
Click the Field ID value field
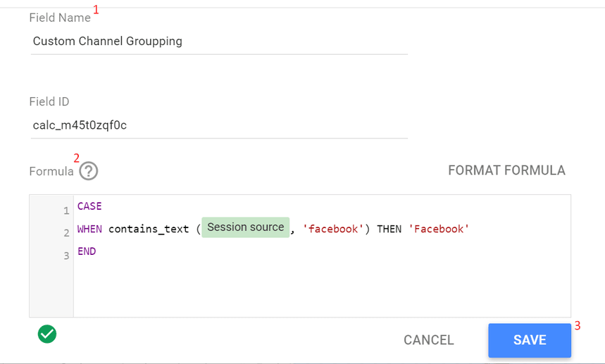click(218, 125)
